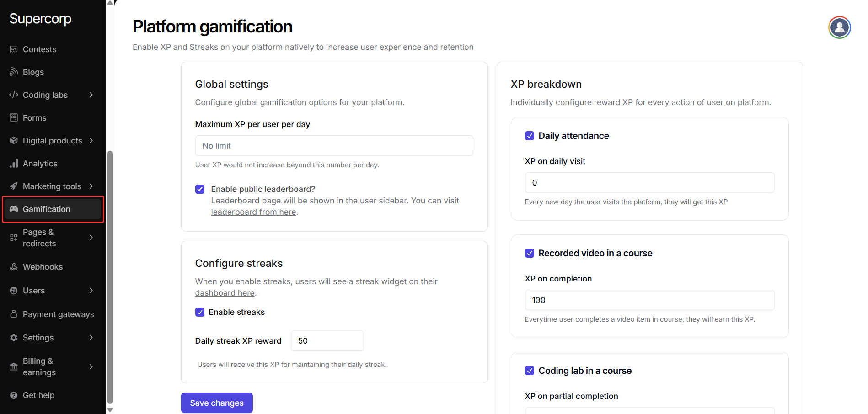The image size is (868, 414).
Task: Click the Forms icon in sidebar
Action: (x=14, y=118)
